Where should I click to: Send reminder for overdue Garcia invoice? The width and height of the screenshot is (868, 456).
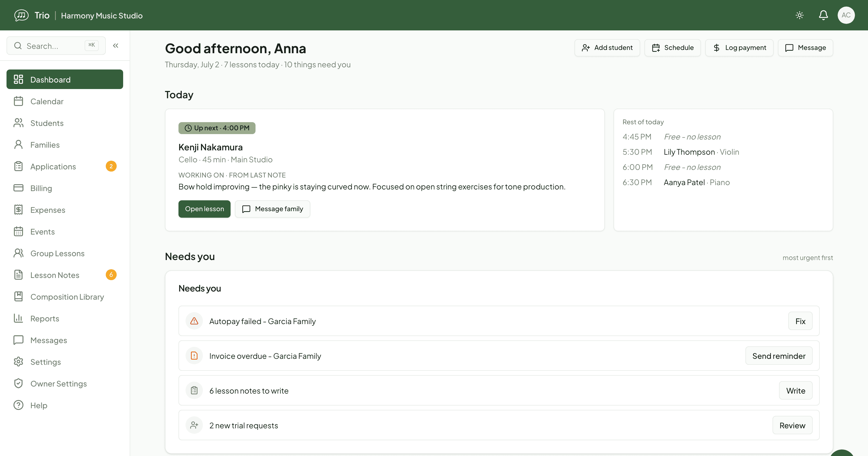779,356
